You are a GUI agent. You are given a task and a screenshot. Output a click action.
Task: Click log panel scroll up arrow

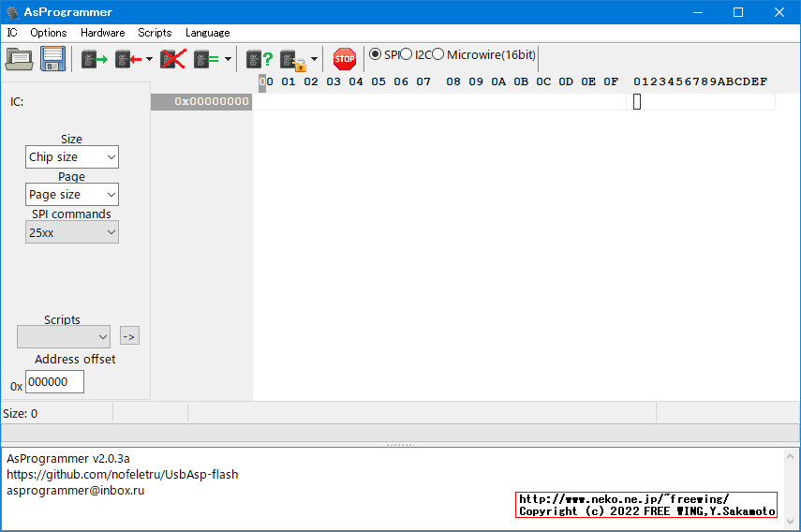[x=791, y=456]
